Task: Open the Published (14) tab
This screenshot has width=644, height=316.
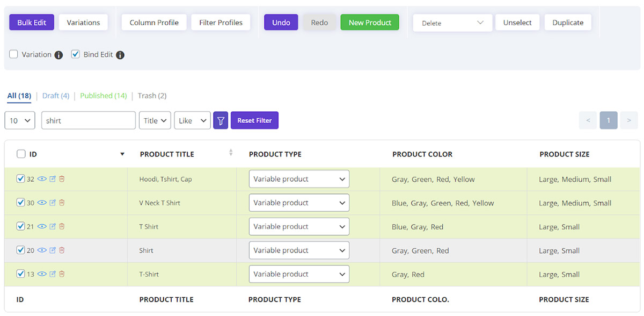Action: (x=104, y=96)
